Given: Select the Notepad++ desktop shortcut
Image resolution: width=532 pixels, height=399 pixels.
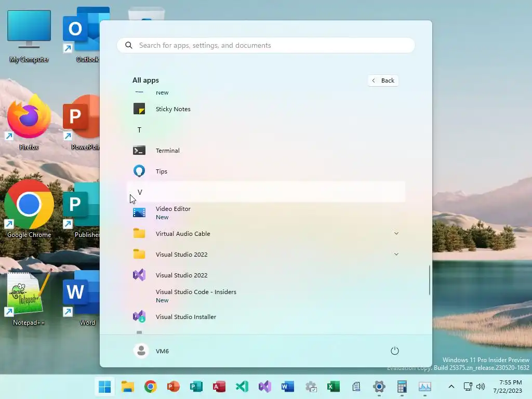Looking at the screenshot, I should coord(29,297).
